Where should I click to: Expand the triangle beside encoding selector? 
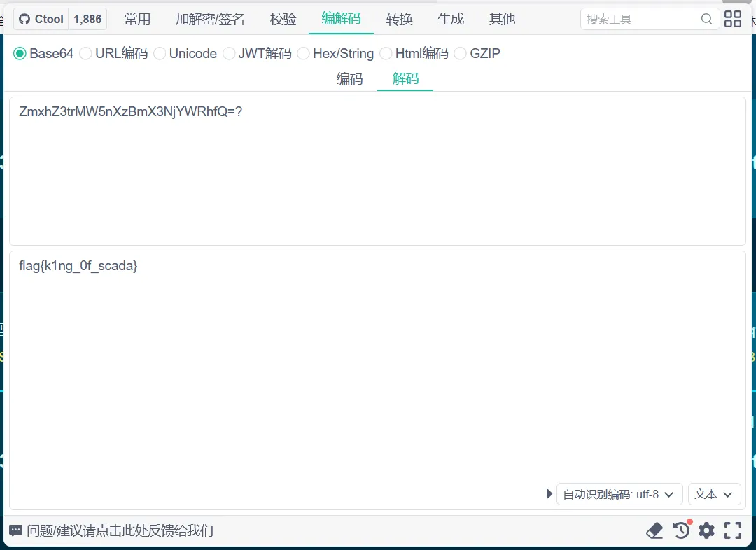[x=549, y=494]
